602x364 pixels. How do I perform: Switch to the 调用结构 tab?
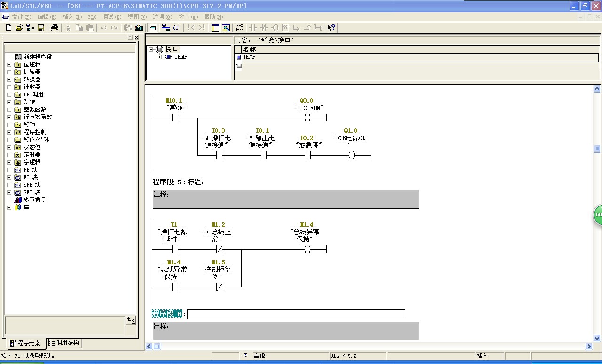(64, 343)
